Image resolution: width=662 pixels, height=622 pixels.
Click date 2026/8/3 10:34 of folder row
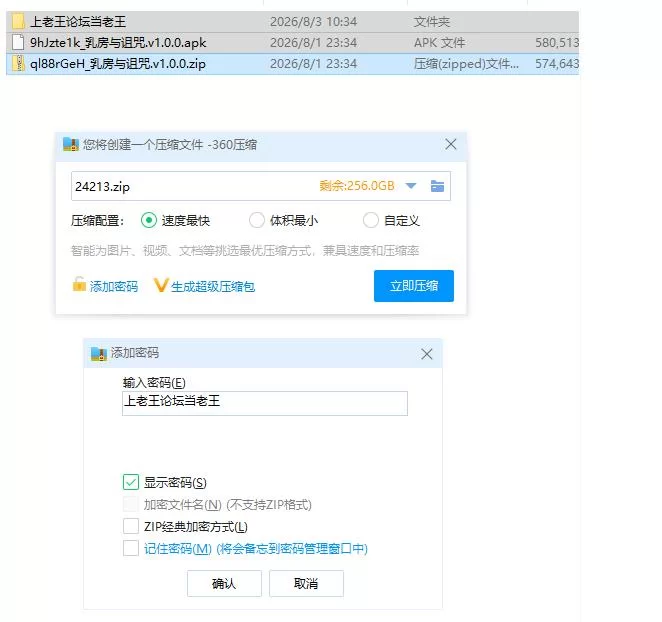[313, 22]
